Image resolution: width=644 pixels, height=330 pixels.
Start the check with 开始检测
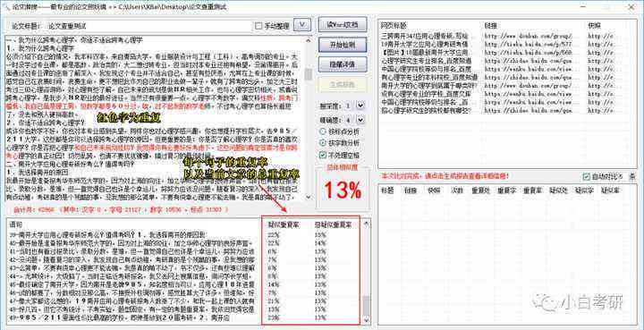tap(343, 45)
